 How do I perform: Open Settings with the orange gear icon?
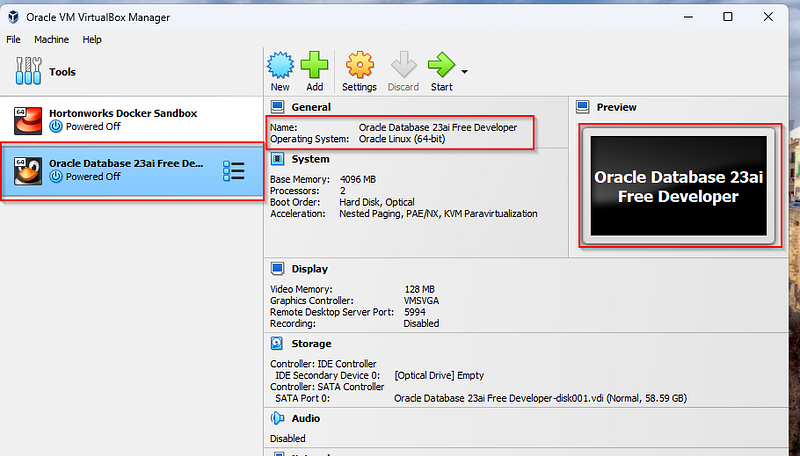[360, 65]
